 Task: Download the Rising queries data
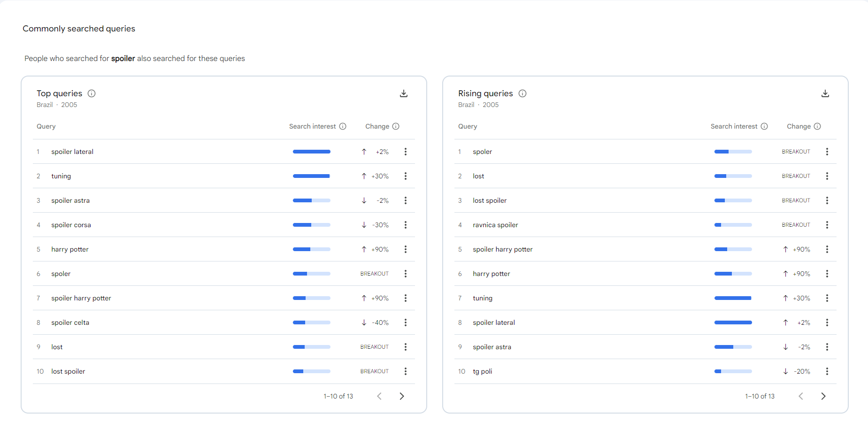click(x=825, y=93)
